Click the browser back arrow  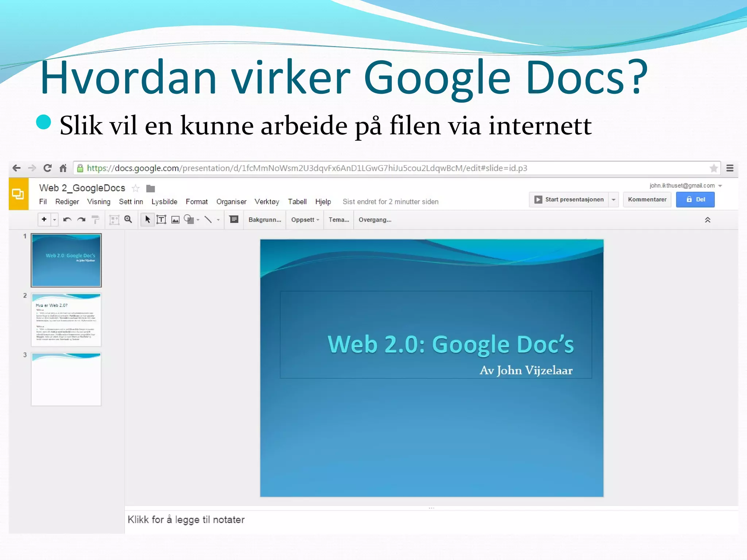[x=16, y=168]
